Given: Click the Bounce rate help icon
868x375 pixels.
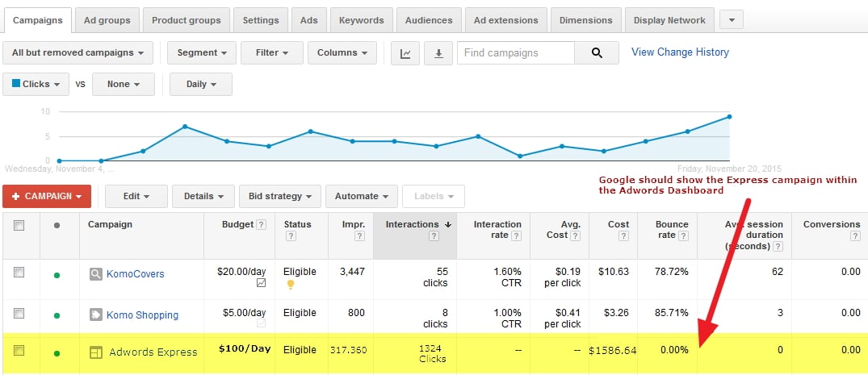Looking at the screenshot, I should (x=684, y=235).
